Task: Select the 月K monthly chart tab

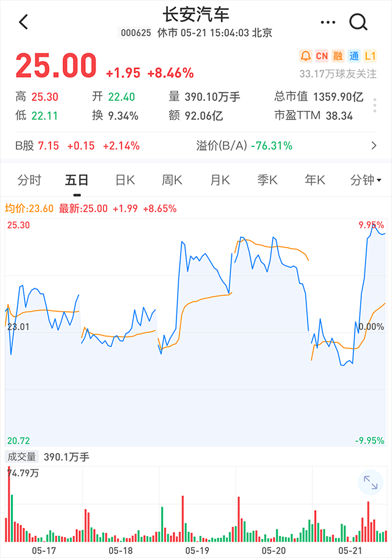Action: pyautogui.click(x=220, y=180)
